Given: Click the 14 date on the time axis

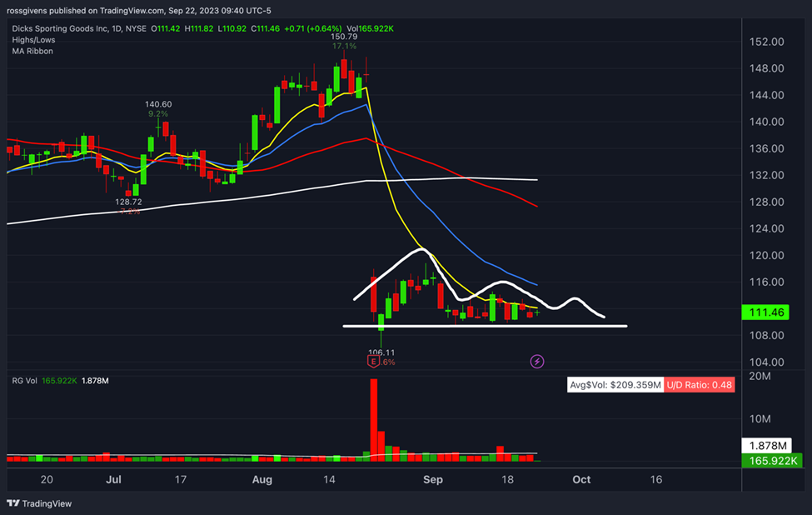Looking at the screenshot, I should (329, 480).
